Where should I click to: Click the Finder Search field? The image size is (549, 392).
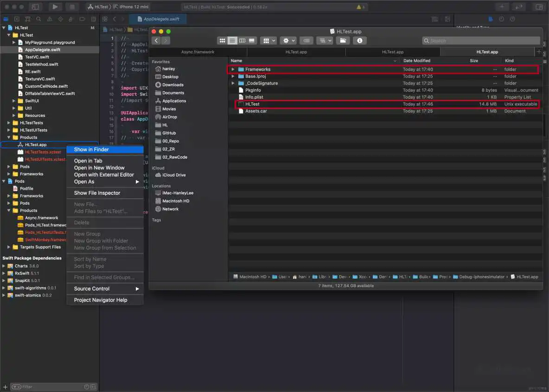click(481, 41)
